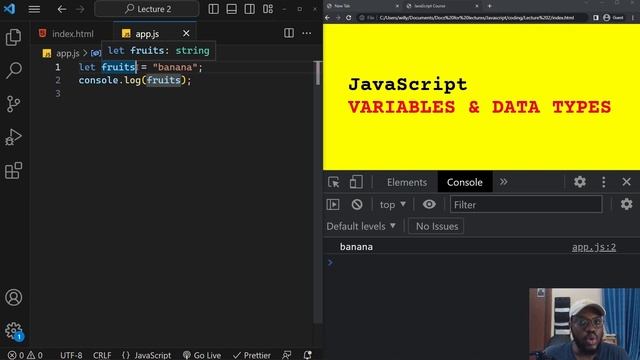Change CRLF end of line sequence
Viewport: 640px width, 360px height.
(x=102, y=355)
